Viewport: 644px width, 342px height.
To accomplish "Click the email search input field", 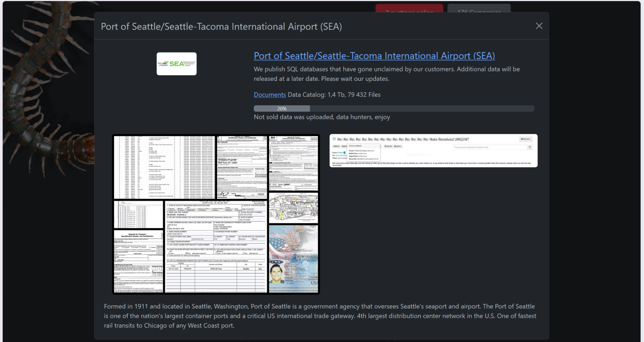I will pos(490,147).
